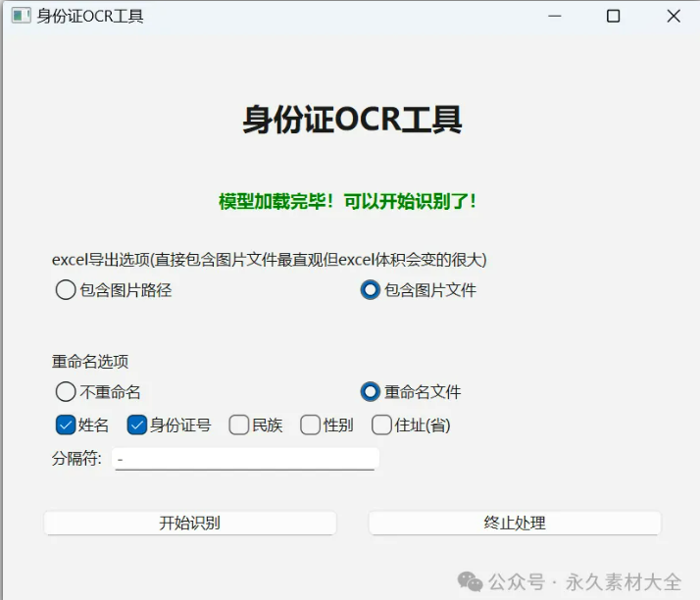
Task: Maximize the 身份证OCR工具 window
Action: (614, 16)
